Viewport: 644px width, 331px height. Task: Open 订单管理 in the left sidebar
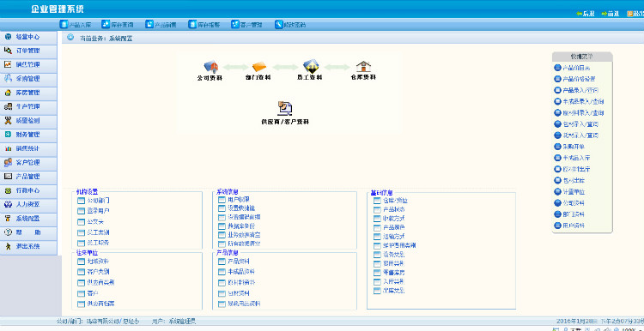click(28, 51)
